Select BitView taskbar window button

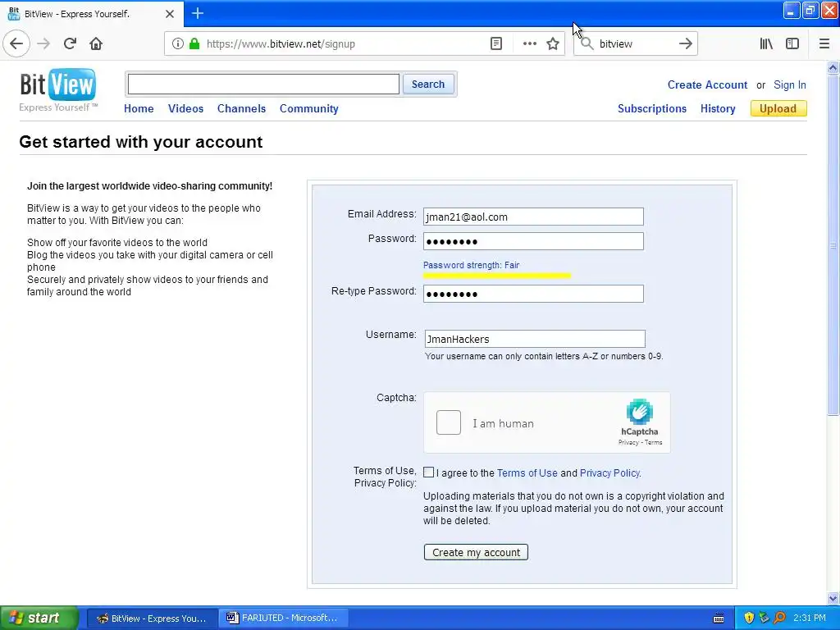tap(152, 619)
